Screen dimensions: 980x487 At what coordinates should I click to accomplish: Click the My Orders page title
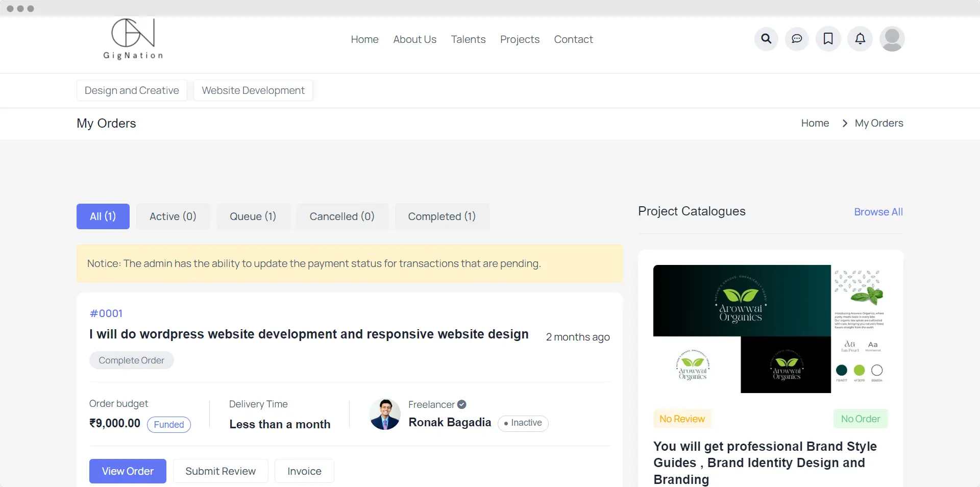(106, 124)
